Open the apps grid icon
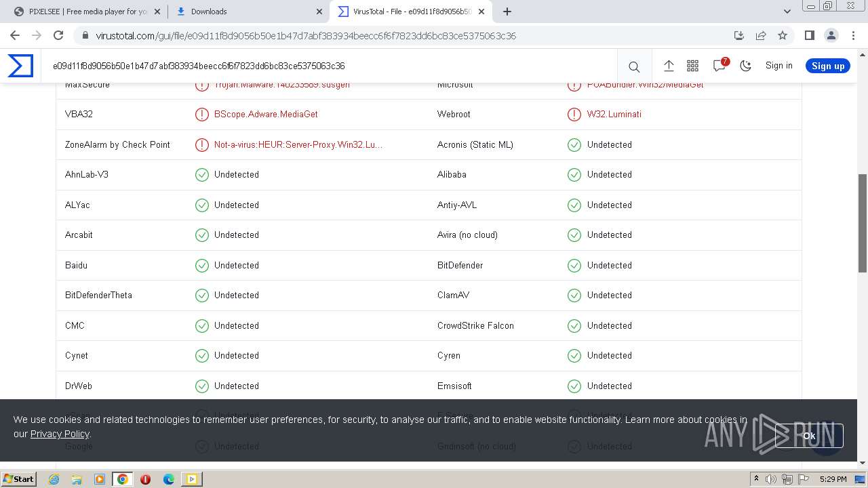Screen dimensions: 868x488 click(692, 66)
